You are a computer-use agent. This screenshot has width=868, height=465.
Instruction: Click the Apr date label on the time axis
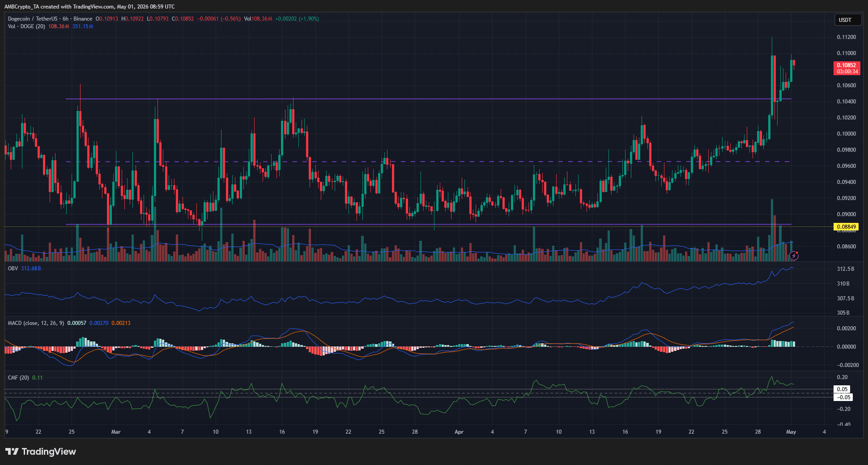point(459,432)
